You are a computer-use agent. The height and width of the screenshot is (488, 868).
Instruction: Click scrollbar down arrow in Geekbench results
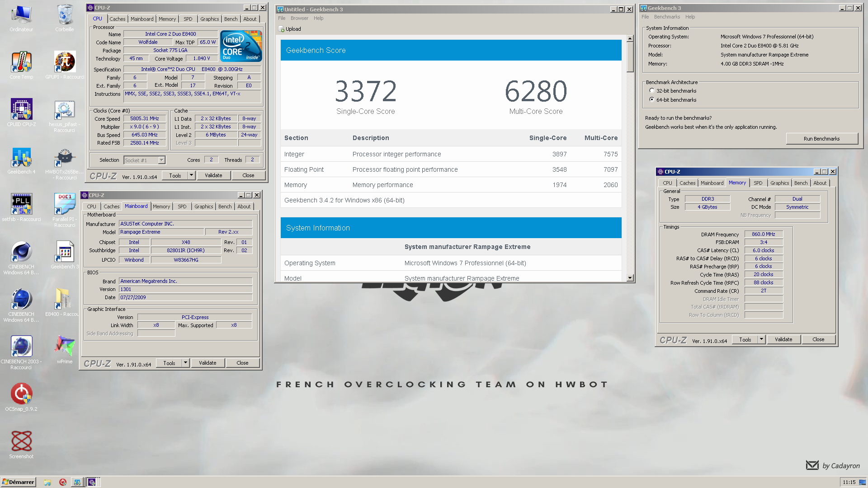[630, 278]
